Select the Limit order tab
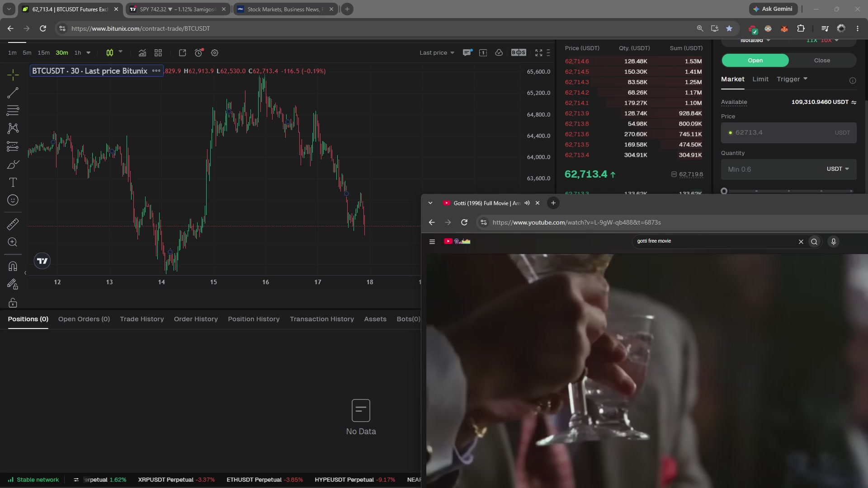This screenshot has width=868, height=488. (760, 79)
